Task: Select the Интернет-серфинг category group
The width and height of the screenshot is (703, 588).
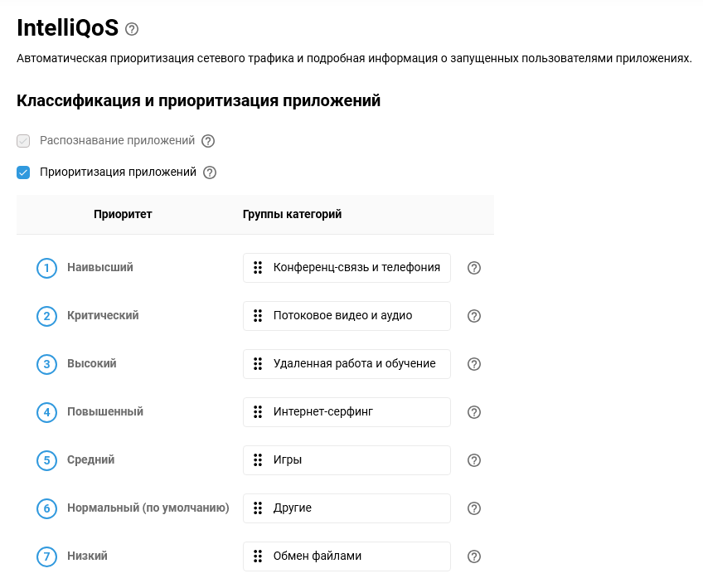Action: (x=347, y=412)
